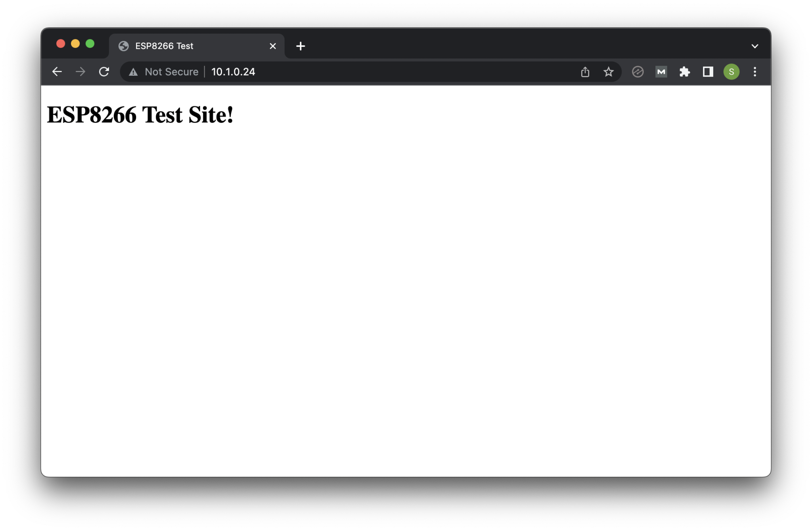This screenshot has width=812, height=531.
Task: Close the ESP8266 Test tab
Action: point(272,46)
